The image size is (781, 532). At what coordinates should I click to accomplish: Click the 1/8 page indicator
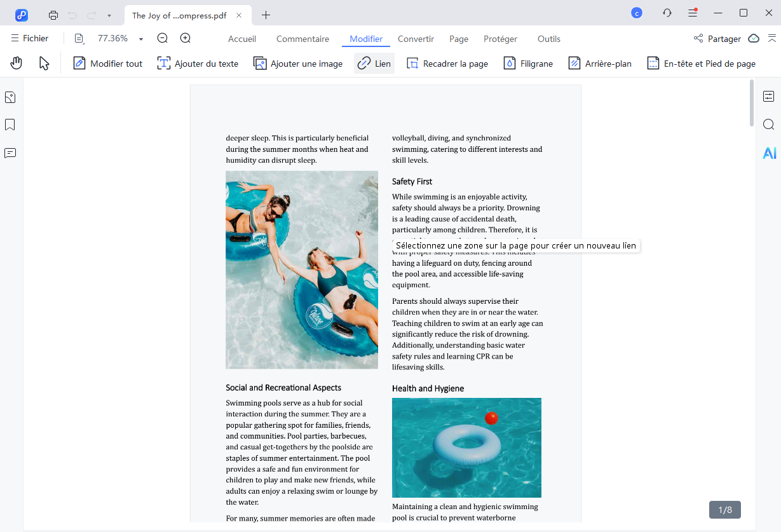point(724,510)
